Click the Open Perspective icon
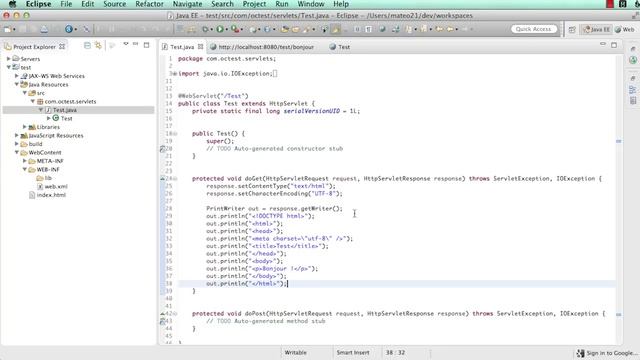This screenshot has width=640, height=360. [572, 29]
